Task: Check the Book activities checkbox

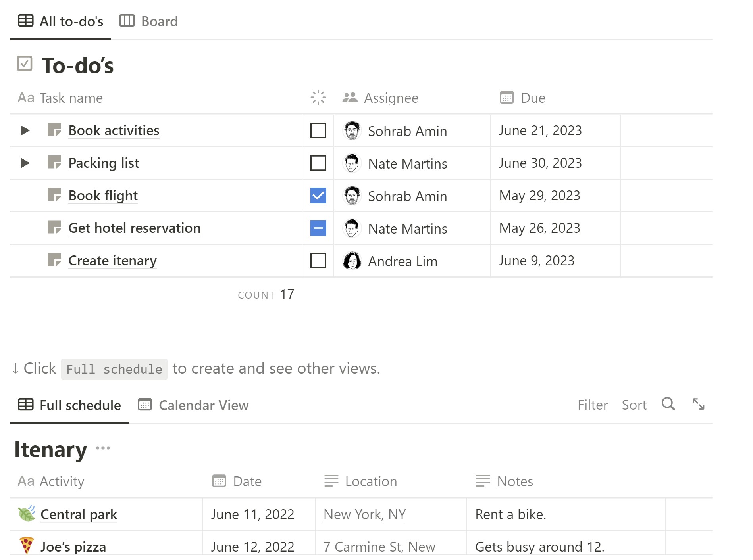Action: [x=318, y=130]
